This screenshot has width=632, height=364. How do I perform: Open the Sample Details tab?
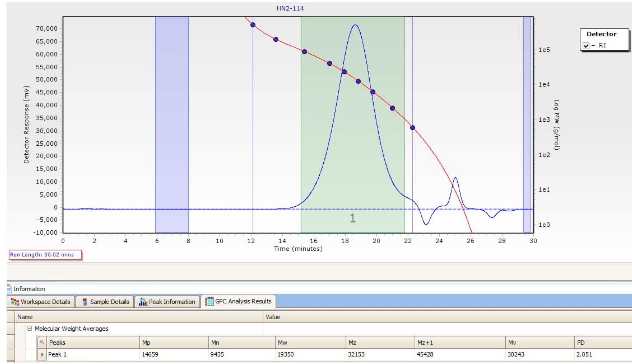(x=109, y=302)
